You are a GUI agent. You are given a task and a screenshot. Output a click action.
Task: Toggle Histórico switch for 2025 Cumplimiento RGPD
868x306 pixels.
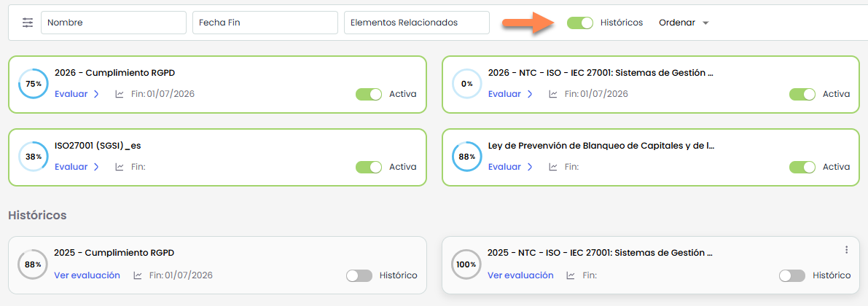point(359,275)
